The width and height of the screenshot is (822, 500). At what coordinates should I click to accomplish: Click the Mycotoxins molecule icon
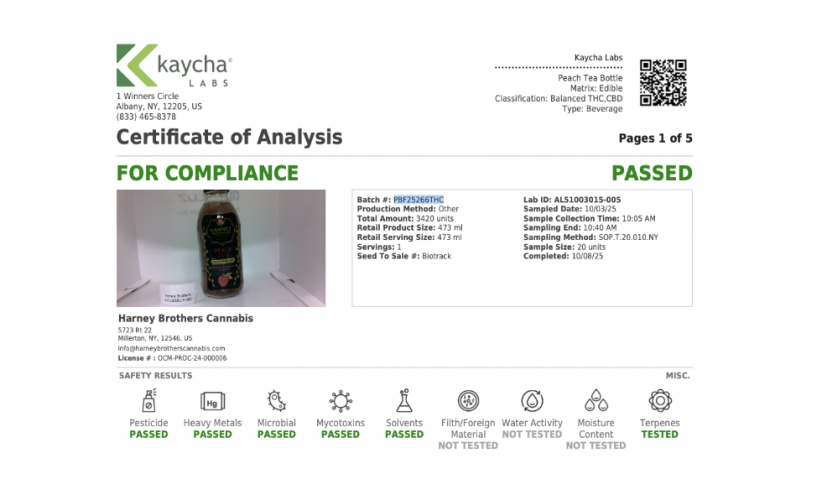coord(340,402)
